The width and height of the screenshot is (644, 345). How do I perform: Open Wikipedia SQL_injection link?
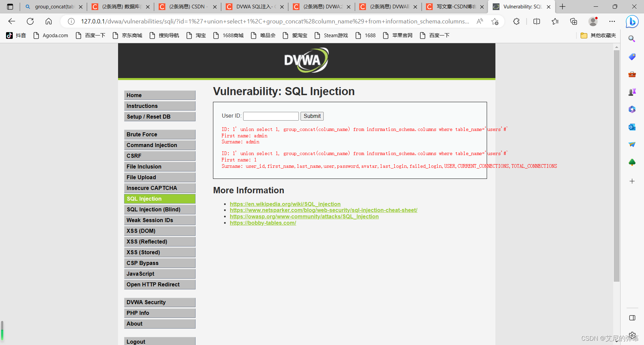pyautogui.click(x=285, y=204)
